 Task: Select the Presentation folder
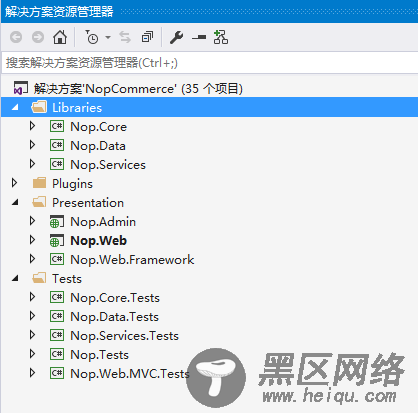coord(88,203)
